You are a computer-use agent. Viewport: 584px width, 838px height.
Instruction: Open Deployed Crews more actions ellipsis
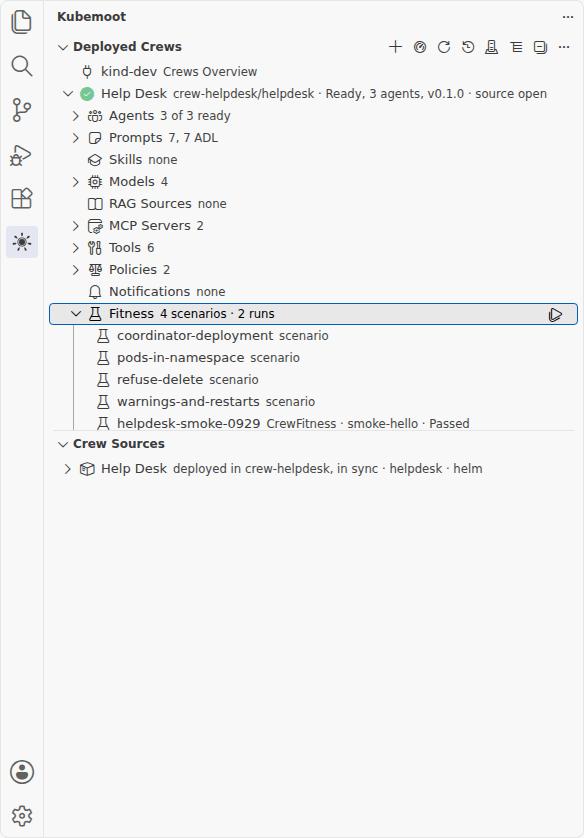pos(564,47)
